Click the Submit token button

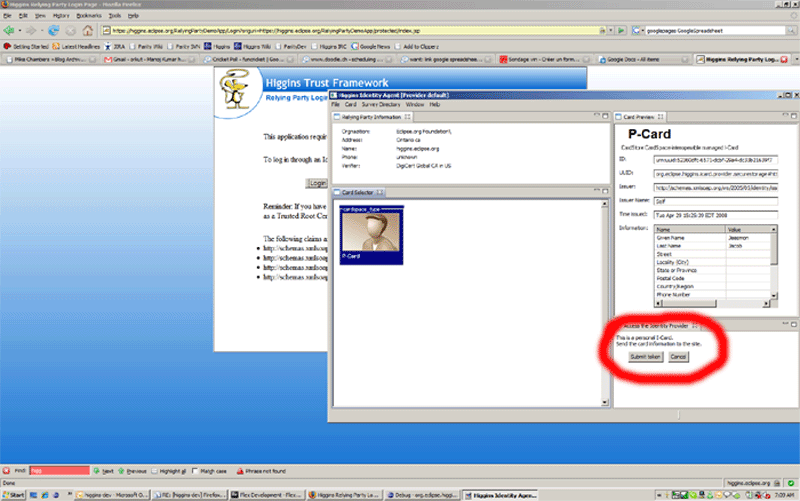(645, 357)
